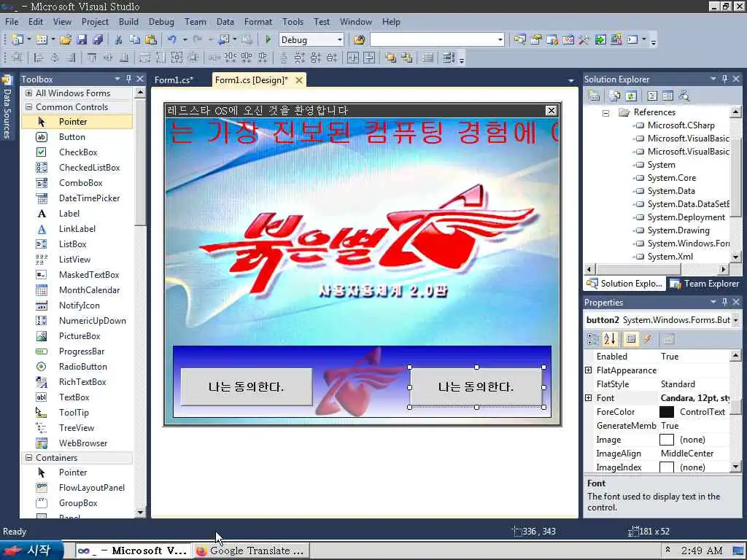Switch Properties to Categorized view
747x560 pixels.
point(593,339)
